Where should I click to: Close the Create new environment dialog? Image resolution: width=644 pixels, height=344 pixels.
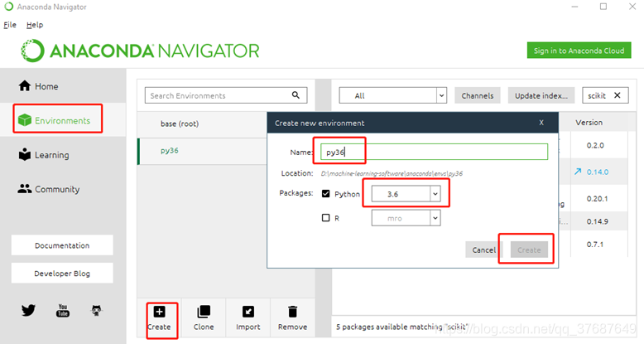click(x=541, y=123)
